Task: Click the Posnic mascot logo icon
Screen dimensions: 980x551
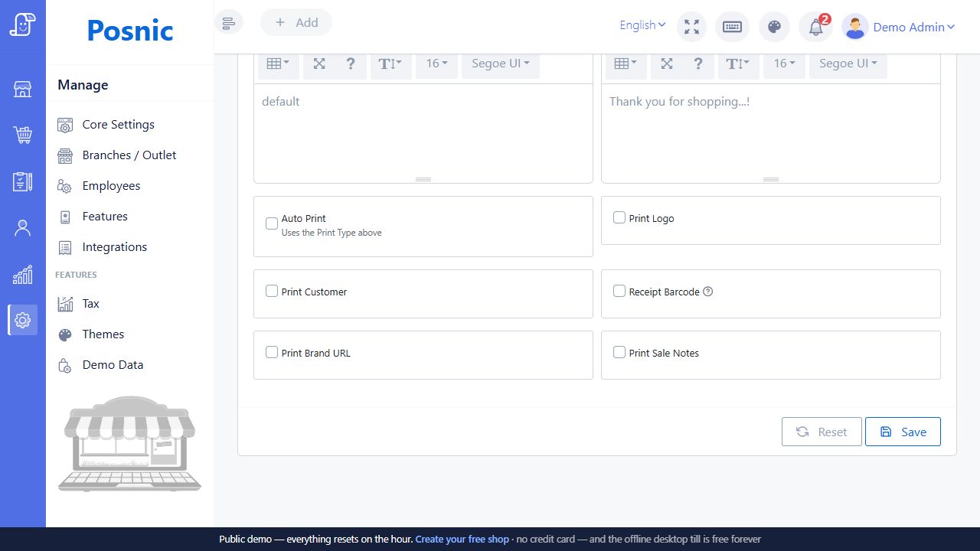Action: point(23,24)
